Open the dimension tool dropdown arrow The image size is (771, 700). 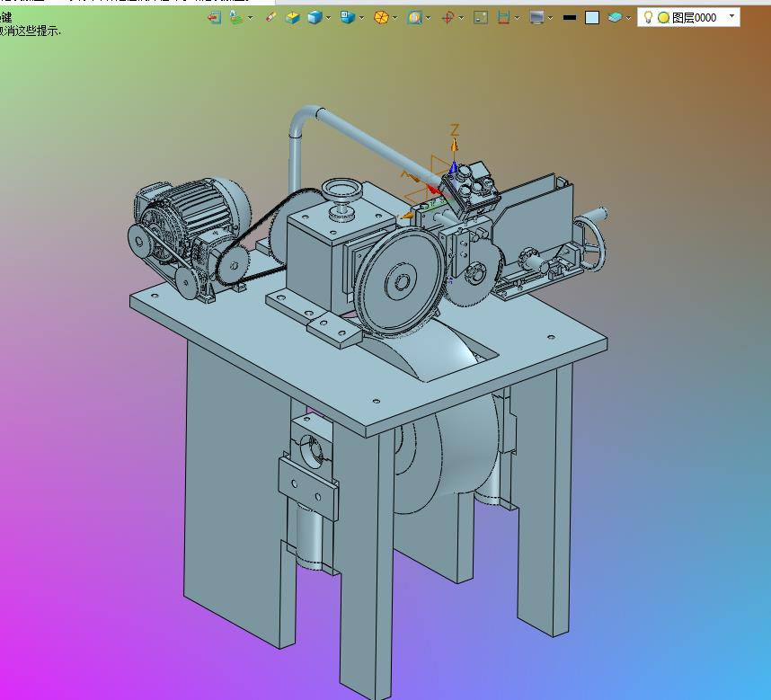(518, 18)
